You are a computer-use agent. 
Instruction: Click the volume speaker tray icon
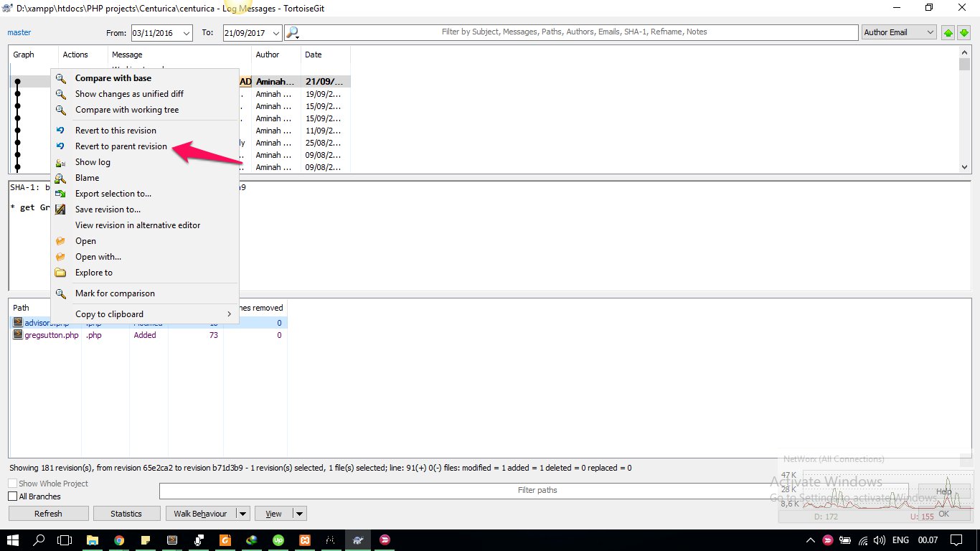point(880,540)
